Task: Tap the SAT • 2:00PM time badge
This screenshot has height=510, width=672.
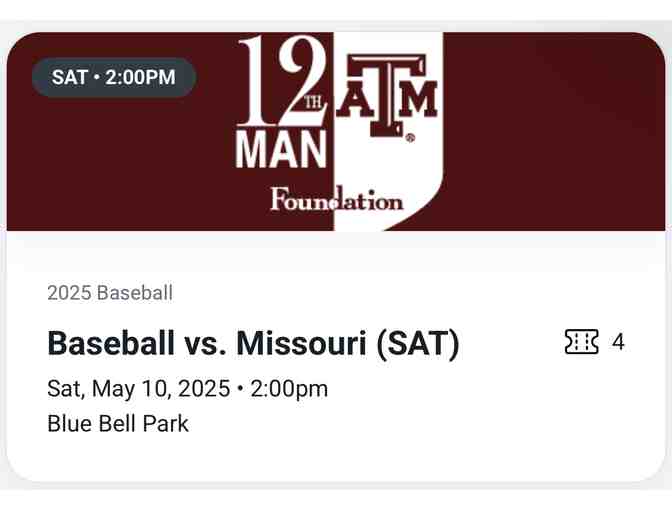Action: [113, 77]
